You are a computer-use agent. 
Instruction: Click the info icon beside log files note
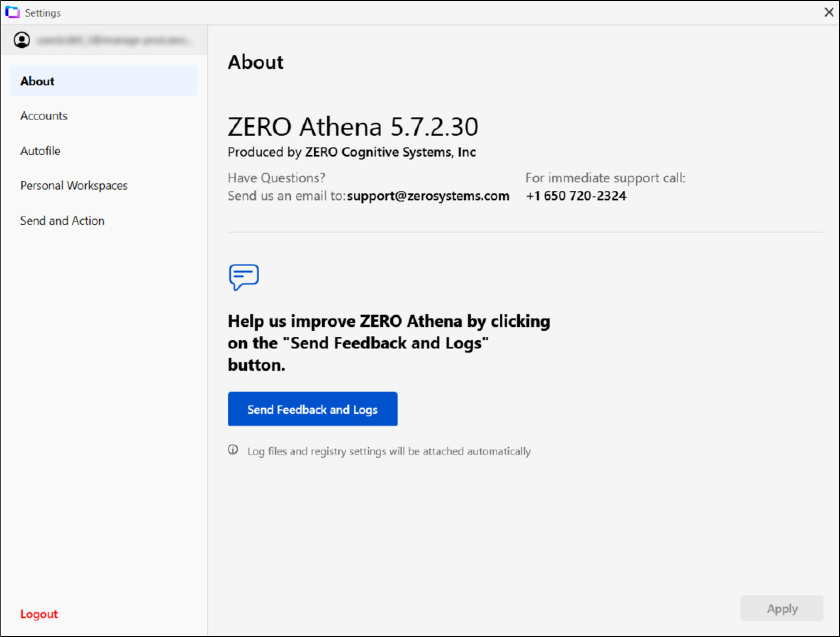233,450
